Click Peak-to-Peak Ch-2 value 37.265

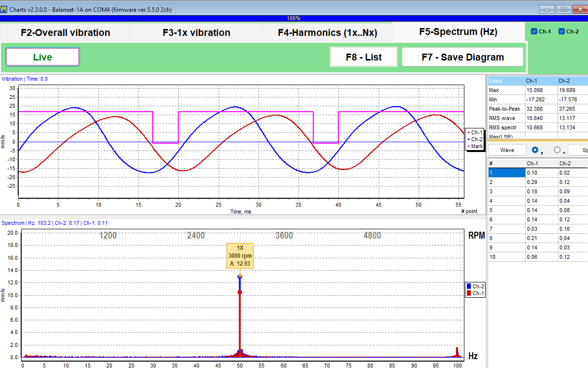tap(567, 109)
